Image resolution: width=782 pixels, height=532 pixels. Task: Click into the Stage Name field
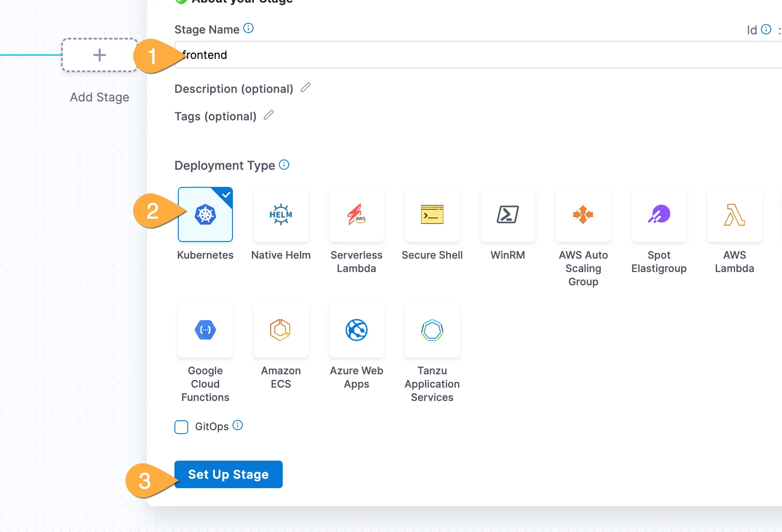(473, 55)
